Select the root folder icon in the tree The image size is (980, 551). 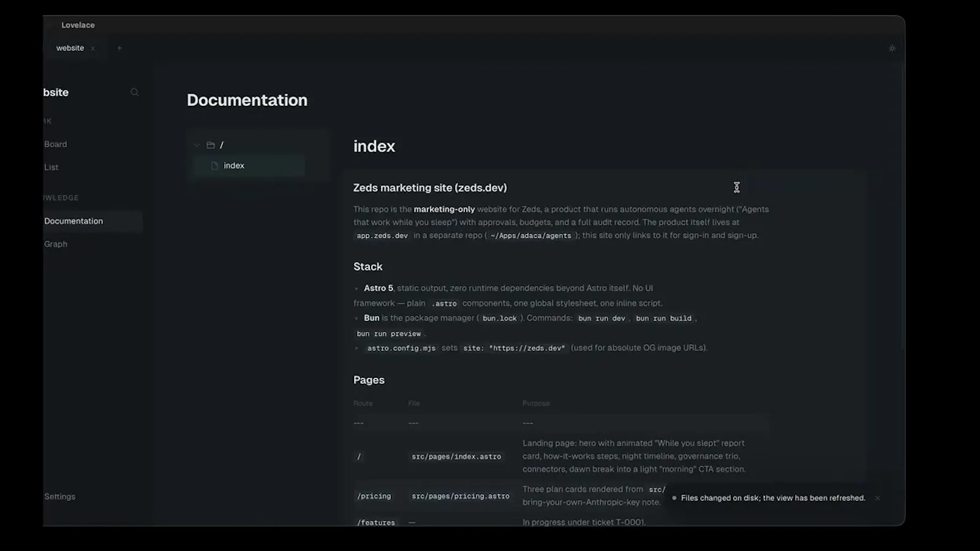[211, 145]
